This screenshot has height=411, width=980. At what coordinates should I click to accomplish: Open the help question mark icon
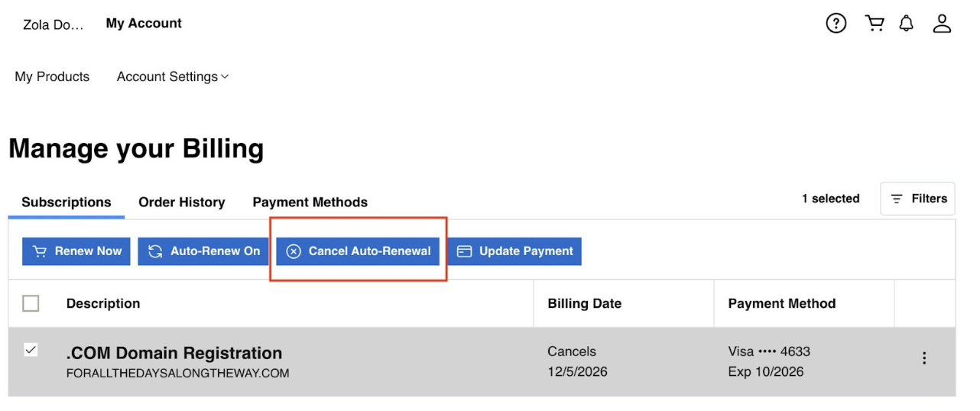click(x=836, y=24)
